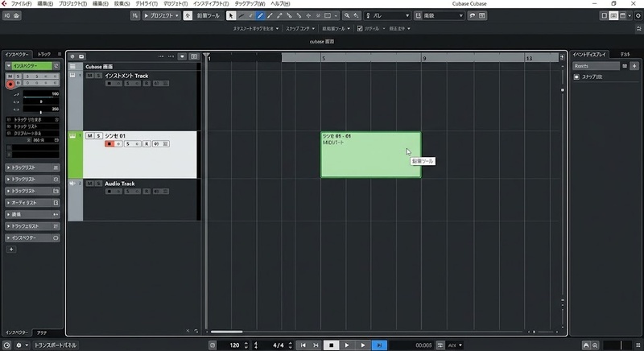The width and height of the screenshot is (644, 351).
Task: Click the table-grid icon at the main toolbar's right end
Action: click(481, 15)
